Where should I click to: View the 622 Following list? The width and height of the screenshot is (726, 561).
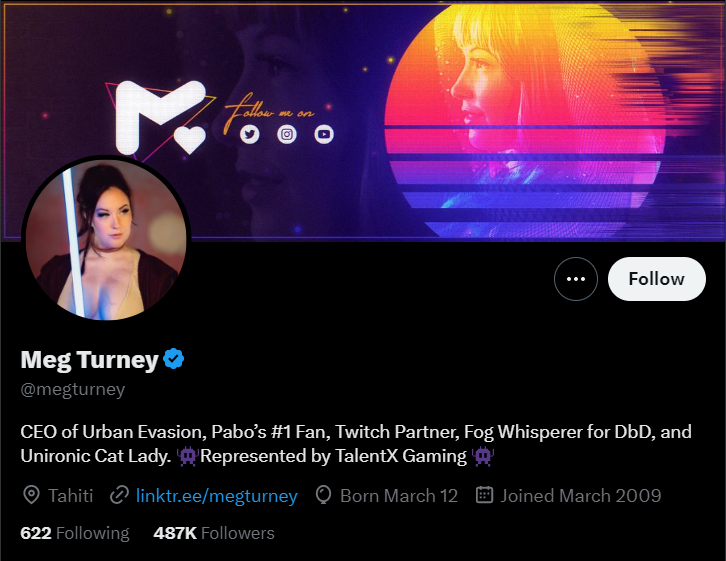click(x=75, y=533)
